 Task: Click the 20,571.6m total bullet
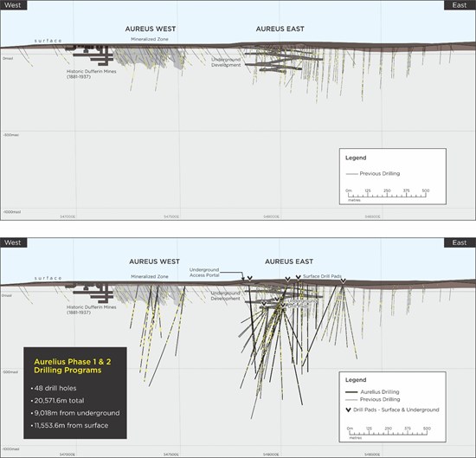click(58, 401)
